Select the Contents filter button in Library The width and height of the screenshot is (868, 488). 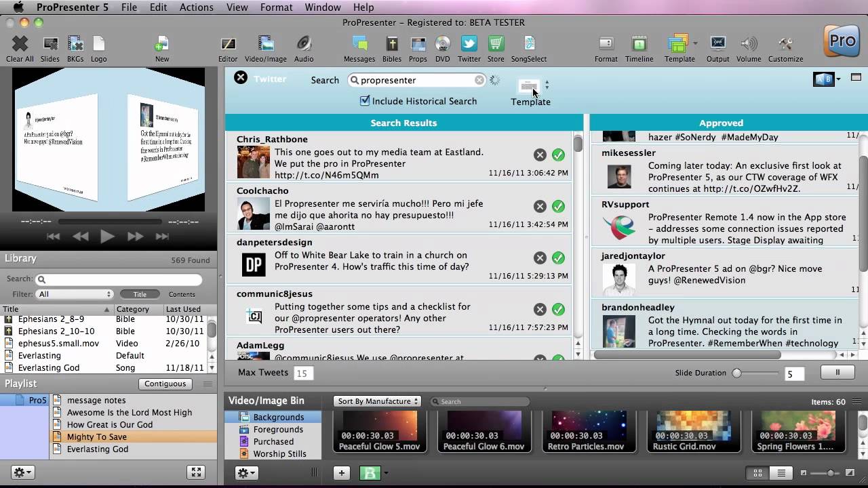(182, 294)
